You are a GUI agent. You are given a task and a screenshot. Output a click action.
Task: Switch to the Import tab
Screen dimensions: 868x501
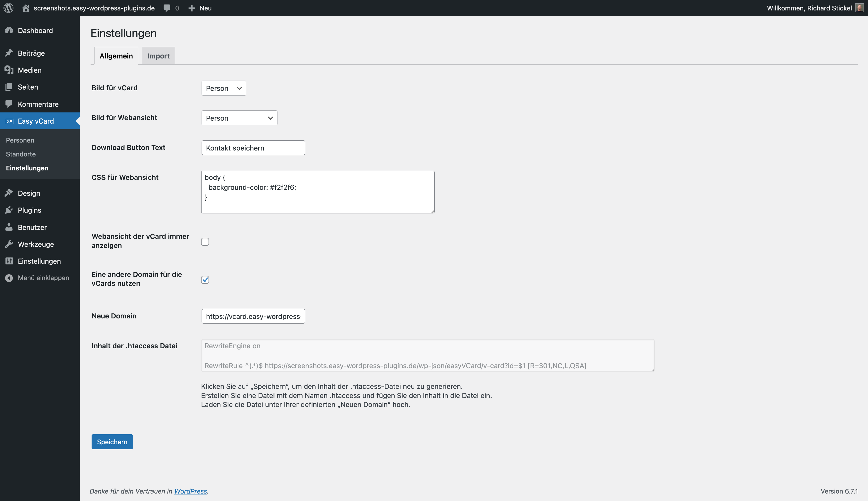coord(158,56)
